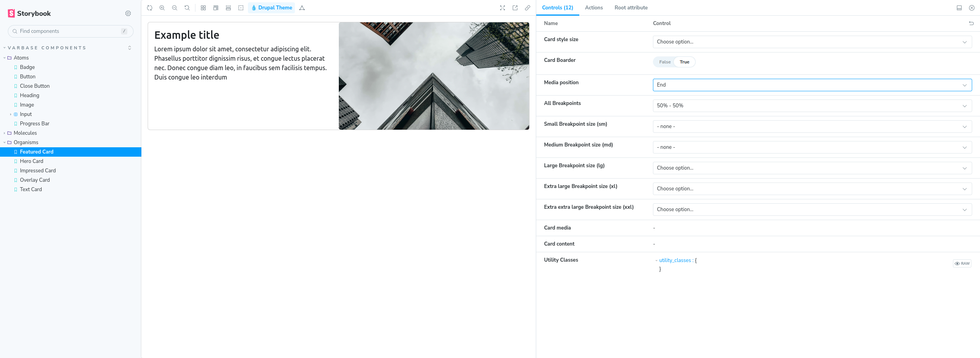Expand the Molecules folder
Viewport: 980px width, 358px height.
tap(25, 133)
